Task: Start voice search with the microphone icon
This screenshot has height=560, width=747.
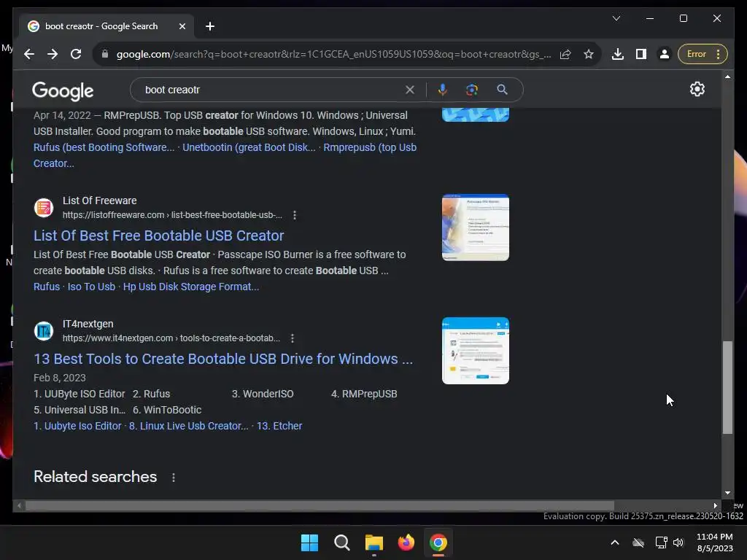Action: tap(443, 90)
